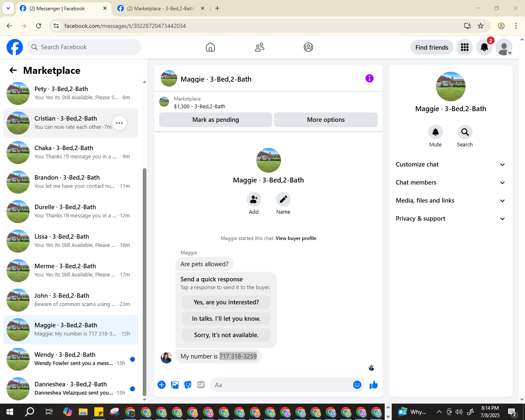This screenshot has width=525, height=420.
Task: Choose a sticker in the composer
Action: (188, 385)
